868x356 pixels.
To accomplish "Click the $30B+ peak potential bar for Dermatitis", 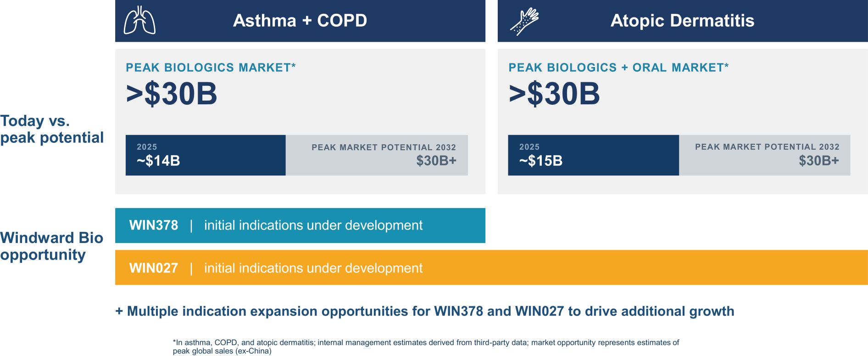I will (765, 155).
